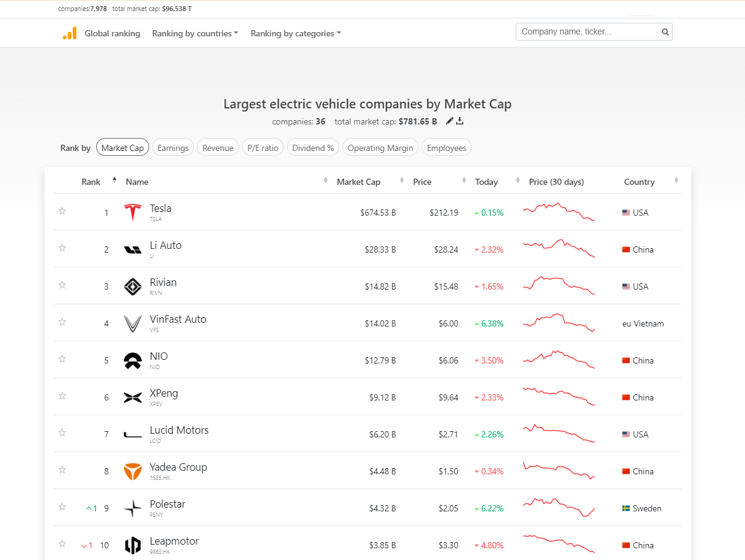
Task: Click the Lucid Motors logo
Action: click(x=132, y=435)
